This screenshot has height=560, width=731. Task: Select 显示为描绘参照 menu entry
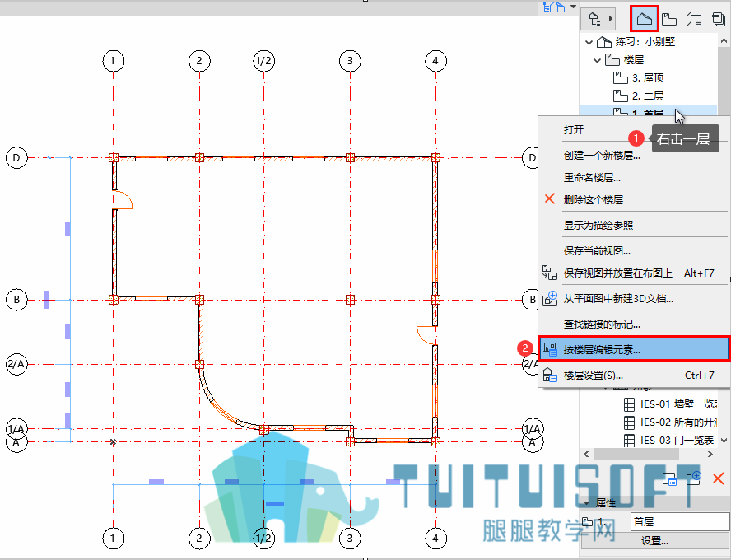coord(598,225)
